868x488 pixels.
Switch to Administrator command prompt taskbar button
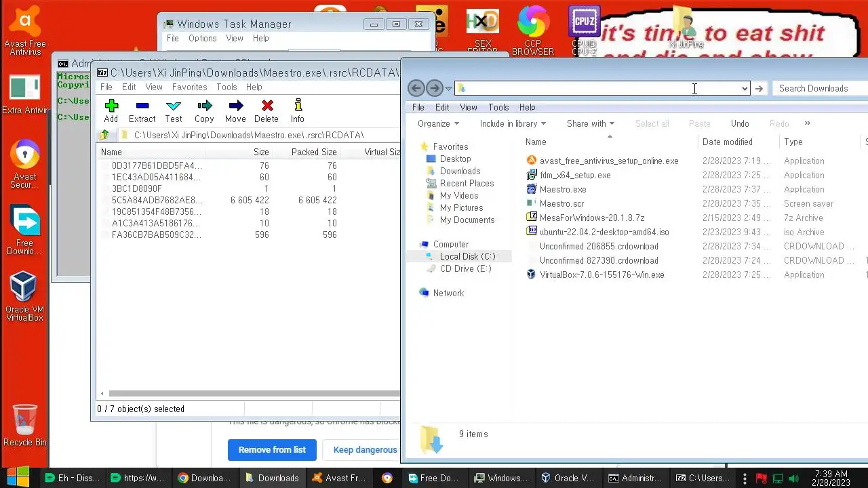(x=635, y=478)
